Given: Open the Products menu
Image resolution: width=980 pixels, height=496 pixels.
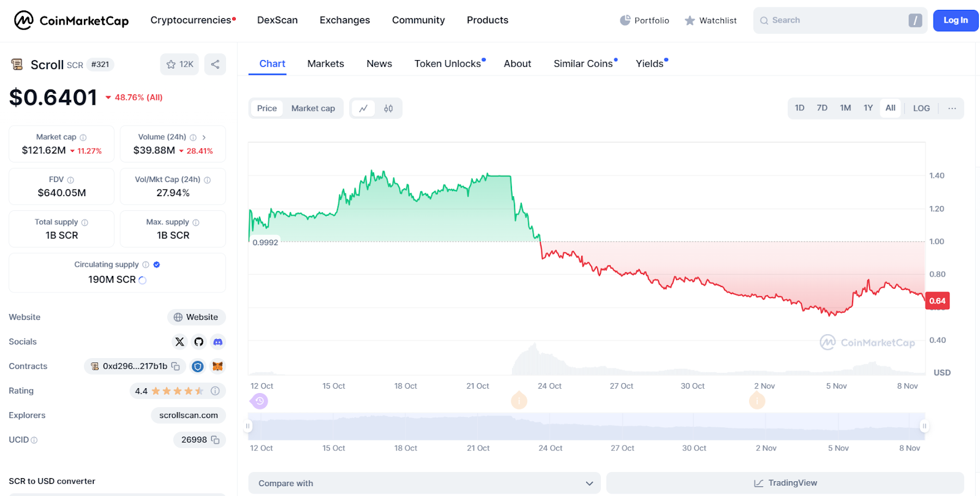Looking at the screenshot, I should 488,20.
